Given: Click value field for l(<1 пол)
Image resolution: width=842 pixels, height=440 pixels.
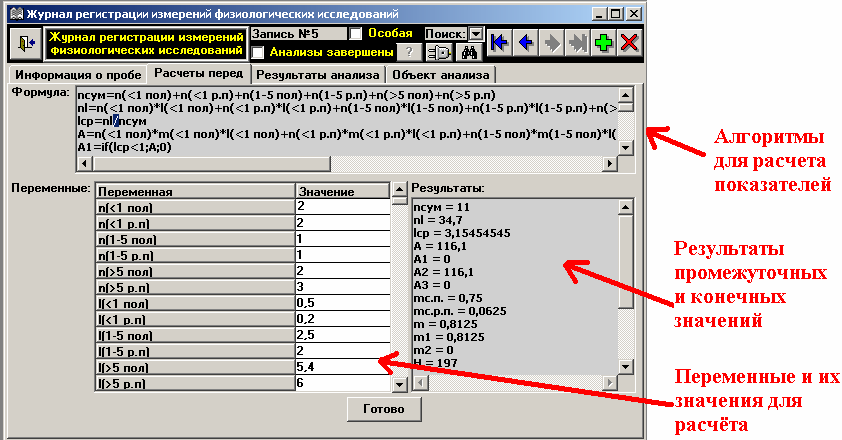Looking at the screenshot, I should 343,303.
